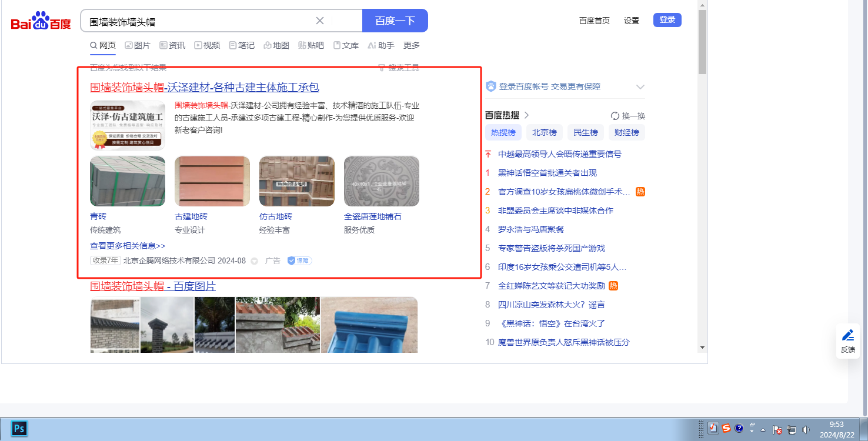Screen dimensions: 868x441
Task: Click the 登录 button
Action: pos(667,20)
